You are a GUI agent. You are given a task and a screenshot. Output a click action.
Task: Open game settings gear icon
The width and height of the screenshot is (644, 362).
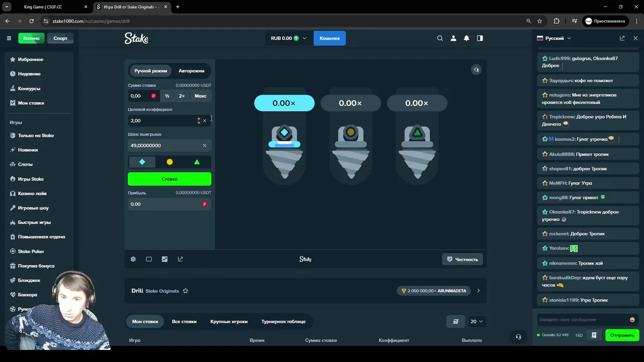[x=133, y=259]
